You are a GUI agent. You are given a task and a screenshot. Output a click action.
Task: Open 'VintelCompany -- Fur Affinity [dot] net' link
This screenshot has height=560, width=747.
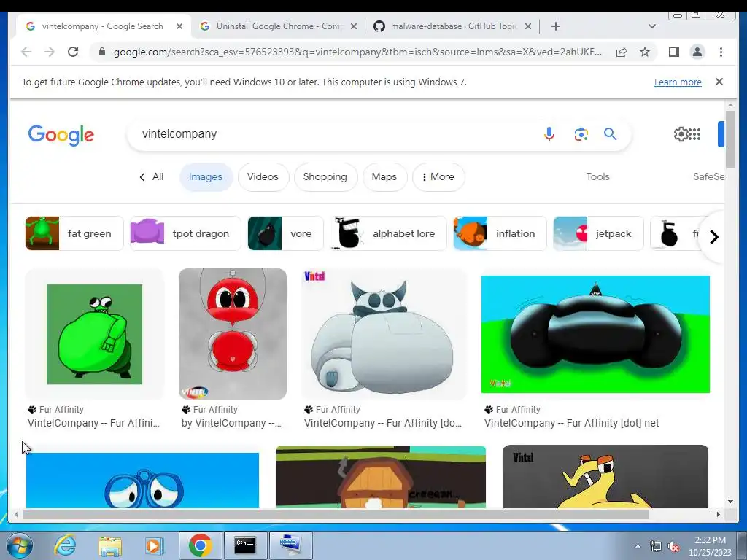(572, 423)
